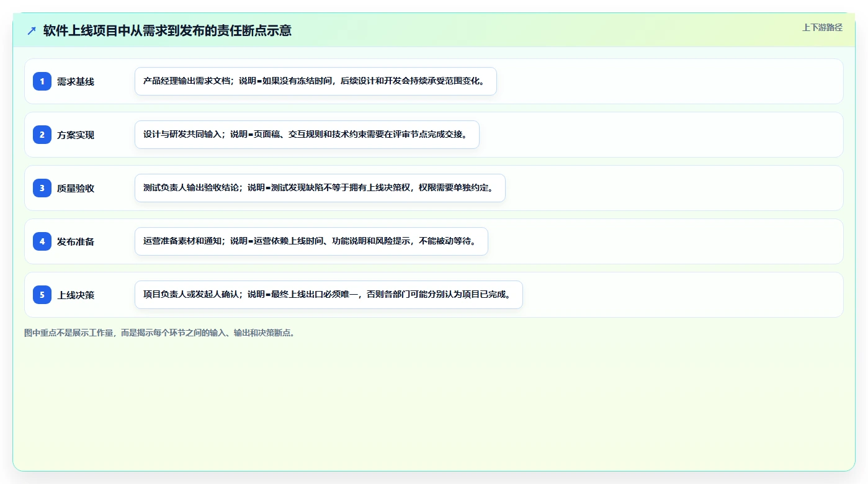Click the footnote starting 图中重点不是展示工作量
This screenshot has width=868, height=484.
(161, 333)
